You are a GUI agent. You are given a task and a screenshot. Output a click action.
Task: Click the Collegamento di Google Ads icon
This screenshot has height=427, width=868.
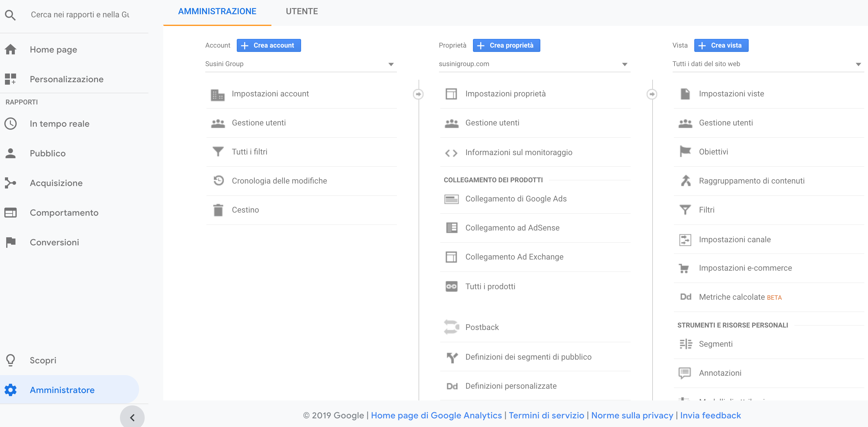click(451, 199)
